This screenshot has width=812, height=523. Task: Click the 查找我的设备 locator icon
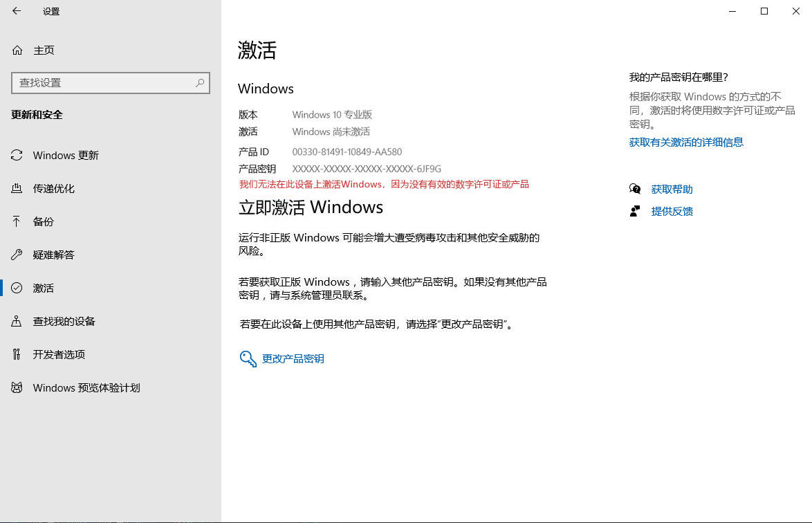click(x=17, y=321)
